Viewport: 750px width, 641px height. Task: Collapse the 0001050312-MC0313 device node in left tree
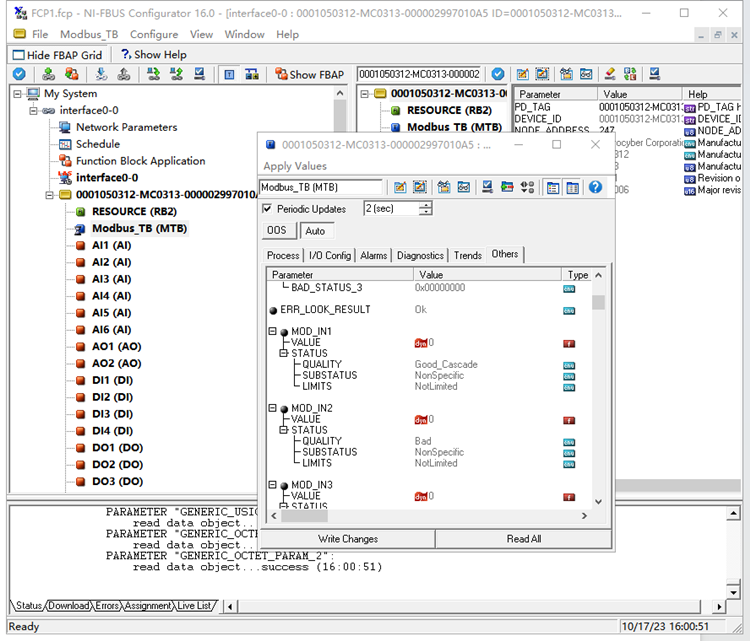(x=49, y=195)
